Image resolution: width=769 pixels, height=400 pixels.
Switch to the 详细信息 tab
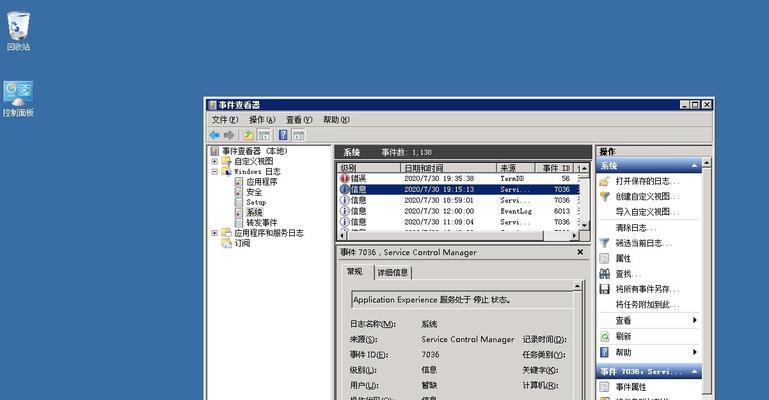click(x=393, y=273)
